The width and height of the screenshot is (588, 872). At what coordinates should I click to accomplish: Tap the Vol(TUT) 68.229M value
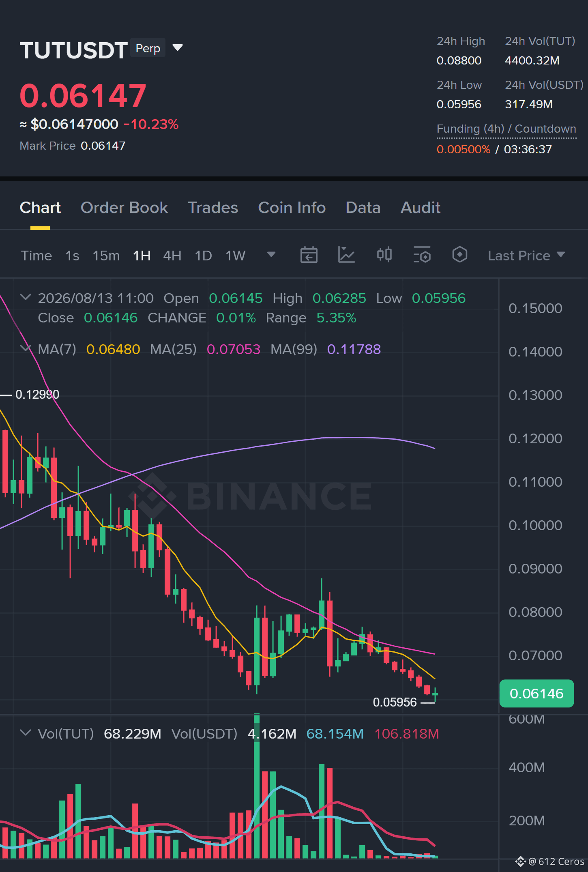[133, 734]
